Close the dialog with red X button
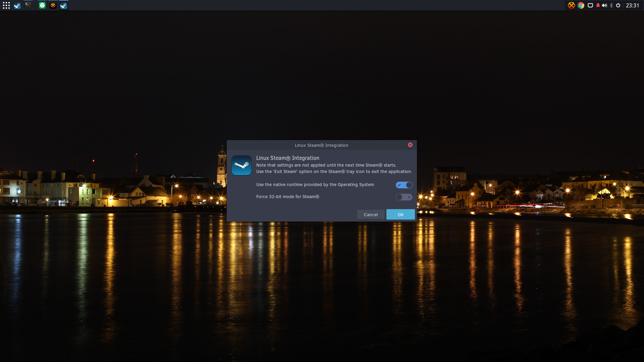 coord(410,145)
